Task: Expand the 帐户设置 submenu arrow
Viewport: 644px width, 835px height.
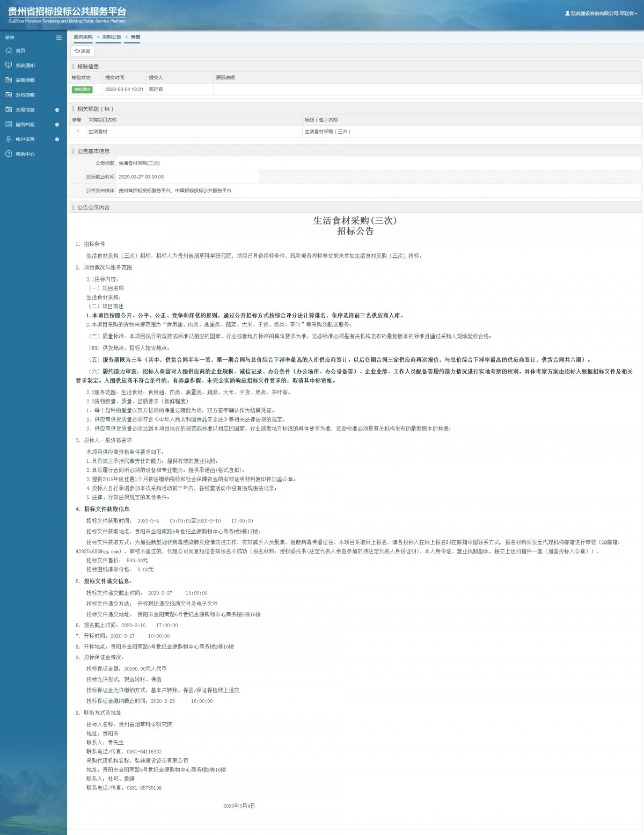Action: pyautogui.click(x=57, y=139)
